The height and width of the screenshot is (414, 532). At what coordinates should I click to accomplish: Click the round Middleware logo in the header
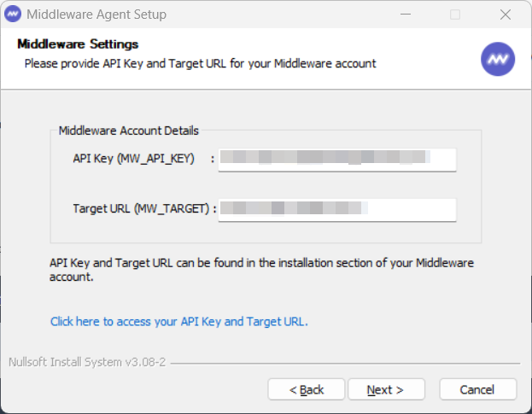point(498,59)
